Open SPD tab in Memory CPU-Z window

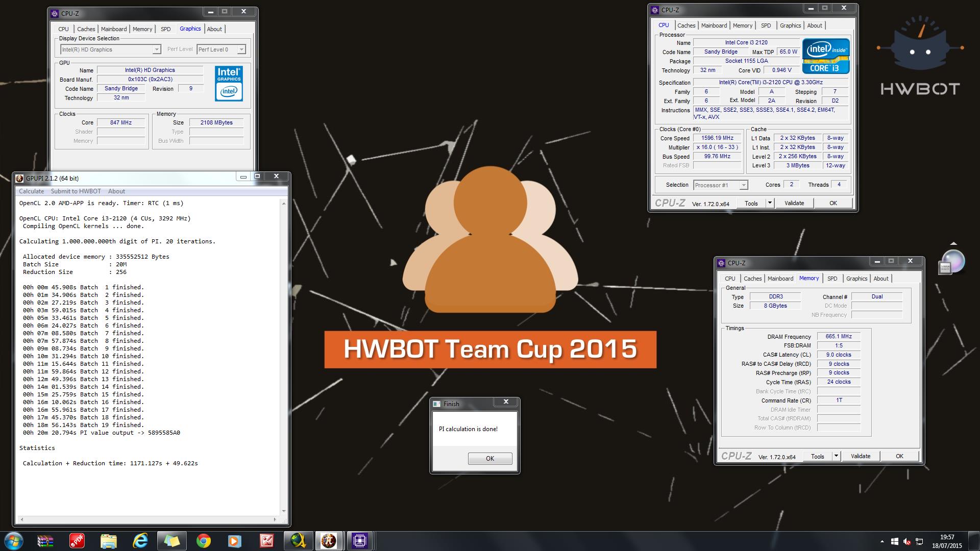click(832, 279)
